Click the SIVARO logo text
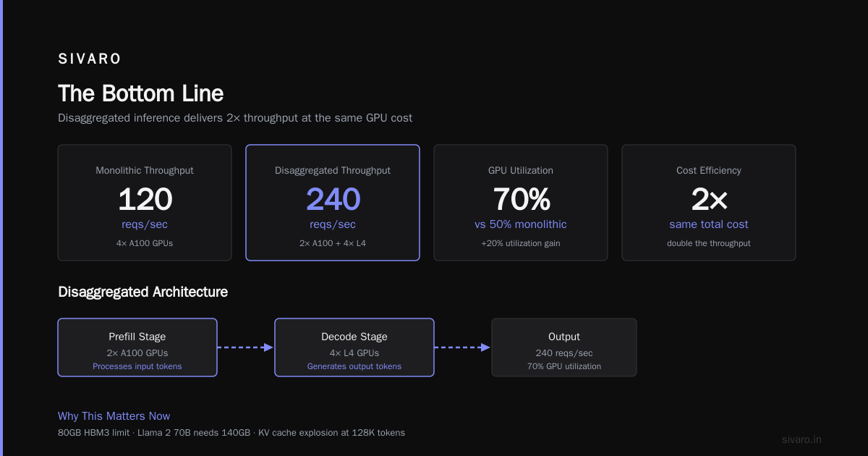Image resolution: width=868 pixels, height=456 pixels. pos(90,59)
